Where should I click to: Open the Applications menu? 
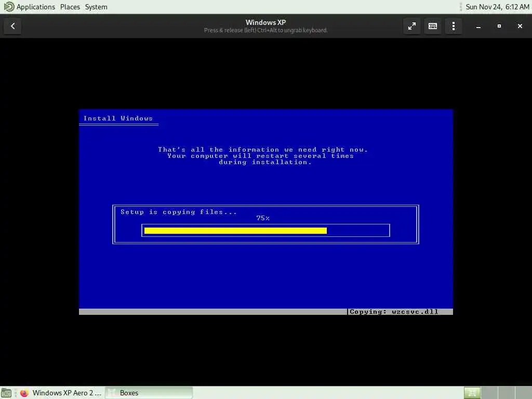point(36,7)
